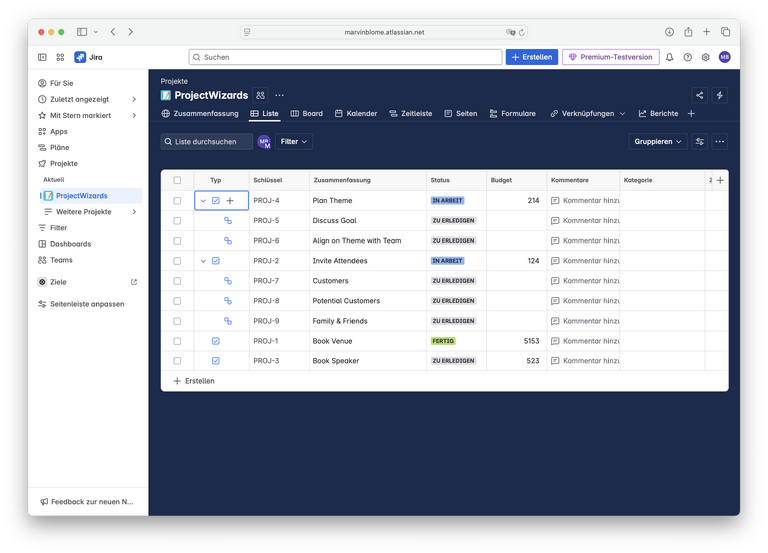Toggle the select-all checkbox in table header
The width and height of the screenshot is (768, 553).
(x=177, y=180)
